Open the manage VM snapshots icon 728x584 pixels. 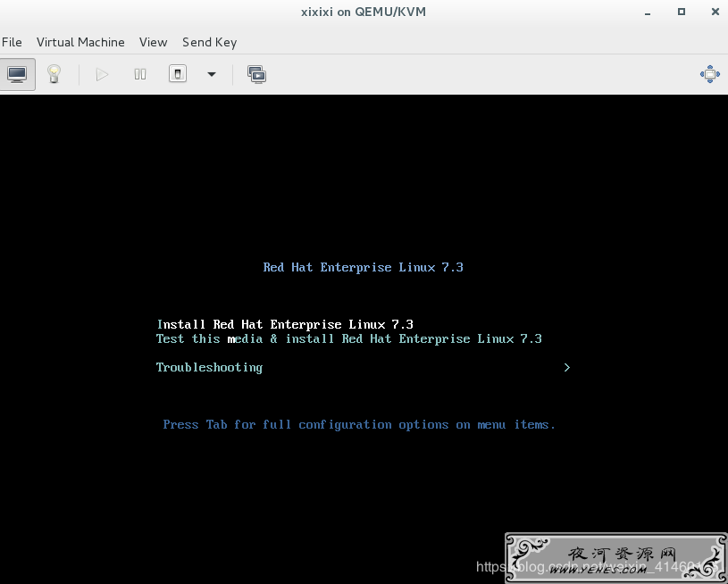click(256, 74)
